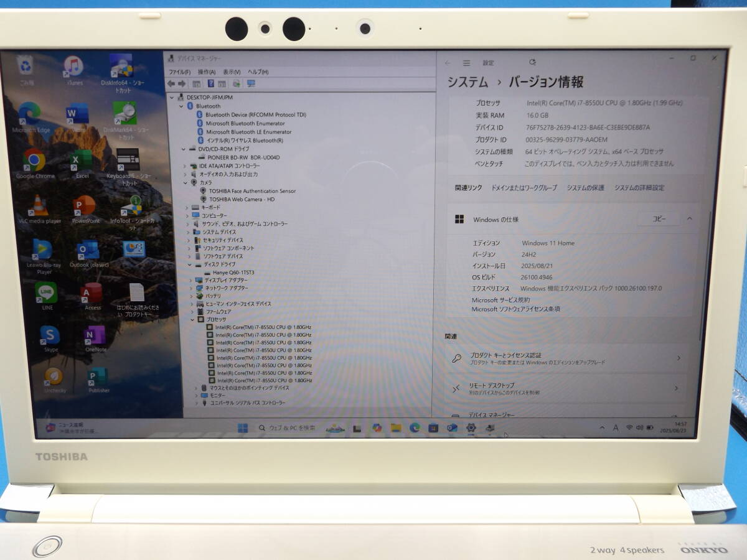
Task: Open プロダクト キーとライセンス認証
Action: [568, 358]
